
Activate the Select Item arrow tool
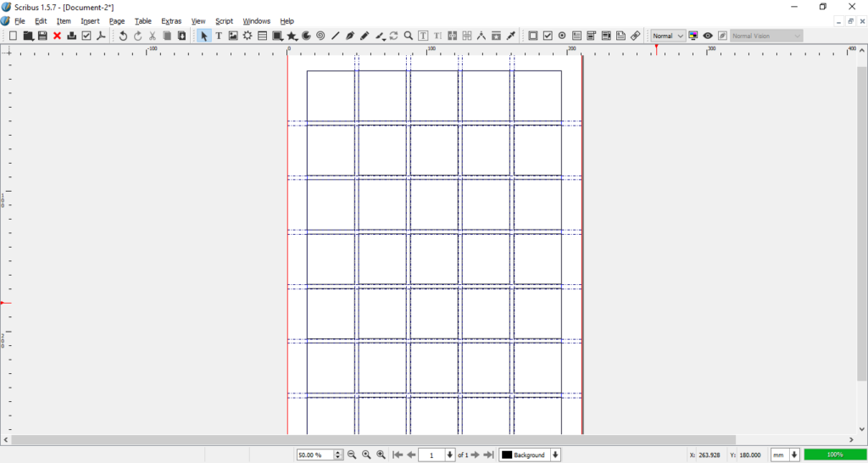click(203, 36)
